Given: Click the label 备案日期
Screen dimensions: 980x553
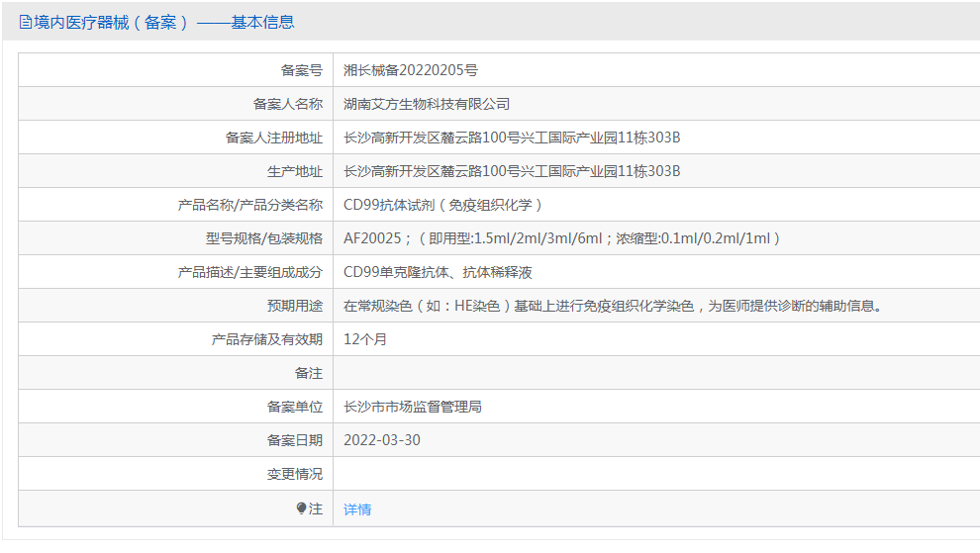Looking at the screenshot, I should 295,440.
